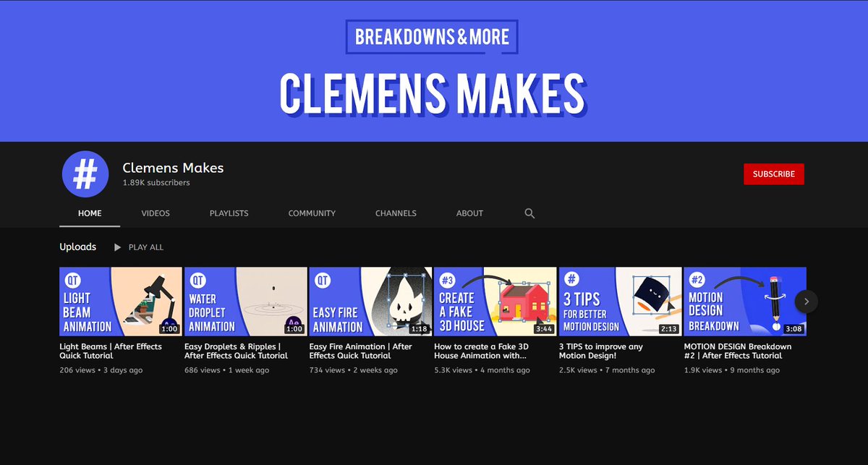Viewport: 868px width, 465px height.
Task: Click the 3:44 duration badge
Action: point(544,329)
